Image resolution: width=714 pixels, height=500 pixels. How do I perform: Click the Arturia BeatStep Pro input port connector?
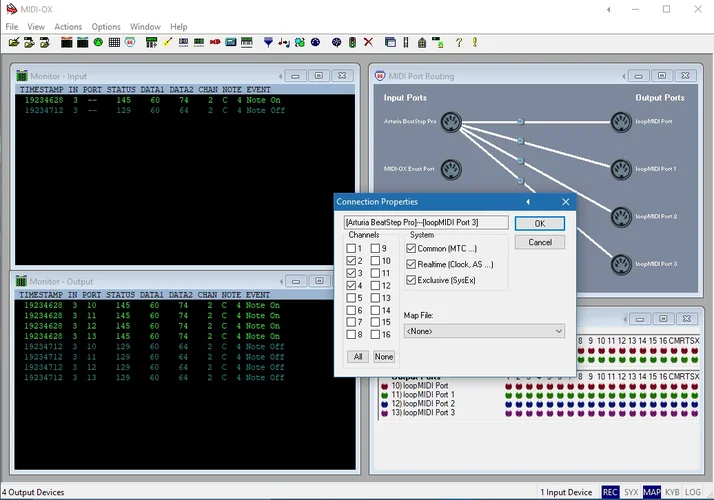451,122
